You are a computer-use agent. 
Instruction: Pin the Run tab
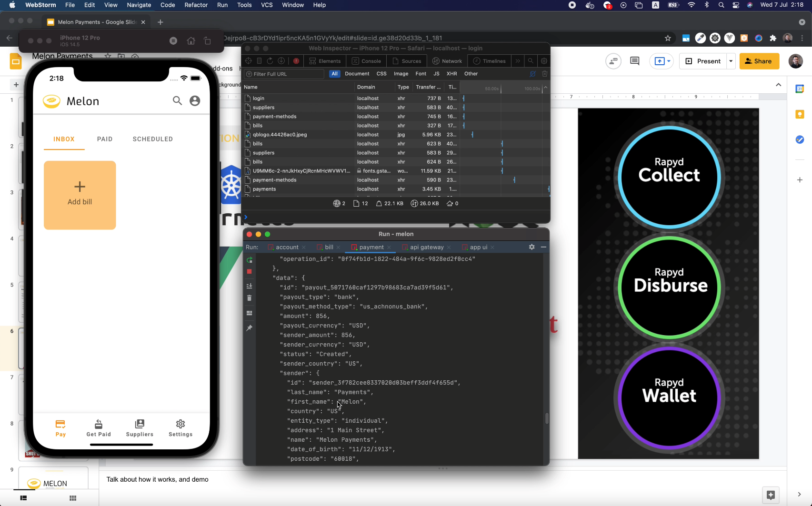249,328
